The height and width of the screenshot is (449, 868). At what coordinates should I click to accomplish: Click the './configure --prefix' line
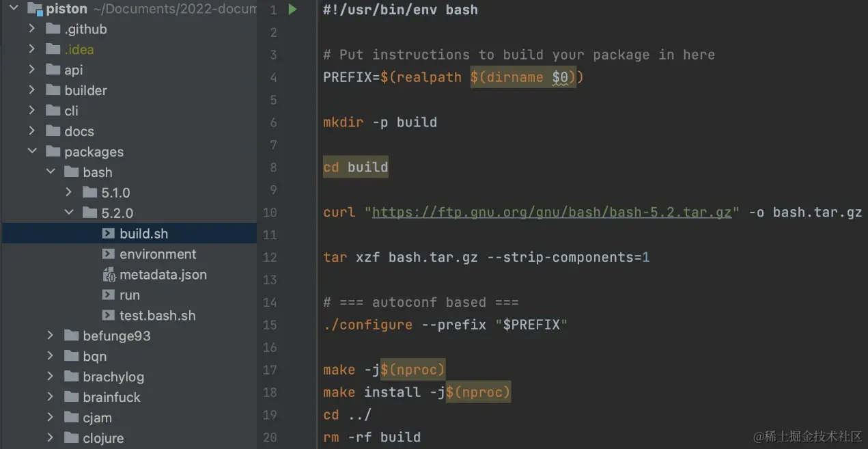point(446,325)
